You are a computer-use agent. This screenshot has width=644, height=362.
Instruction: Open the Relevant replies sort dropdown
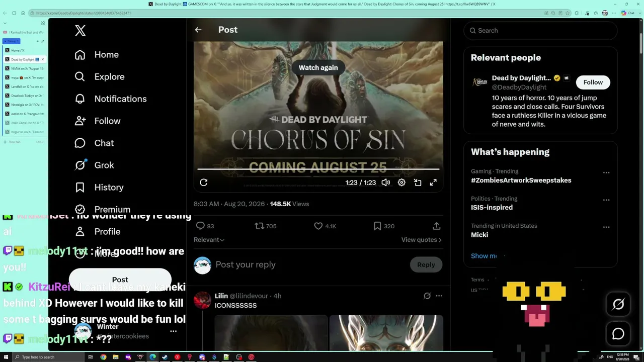coord(209,240)
